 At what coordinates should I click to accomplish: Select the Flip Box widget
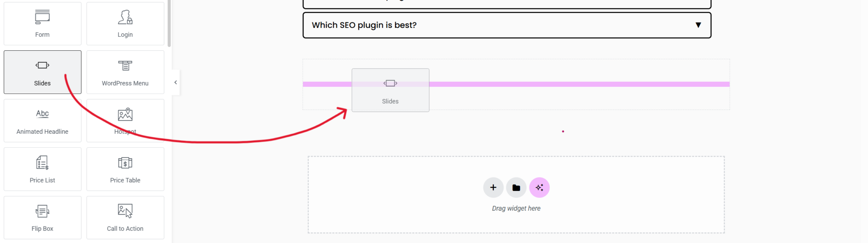[42, 218]
